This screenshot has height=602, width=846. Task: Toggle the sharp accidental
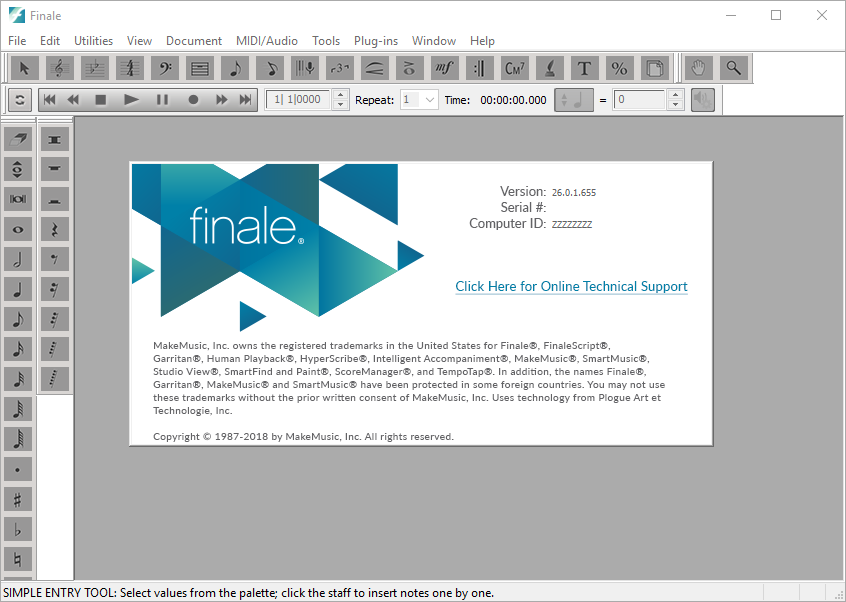click(x=18, y=500)
